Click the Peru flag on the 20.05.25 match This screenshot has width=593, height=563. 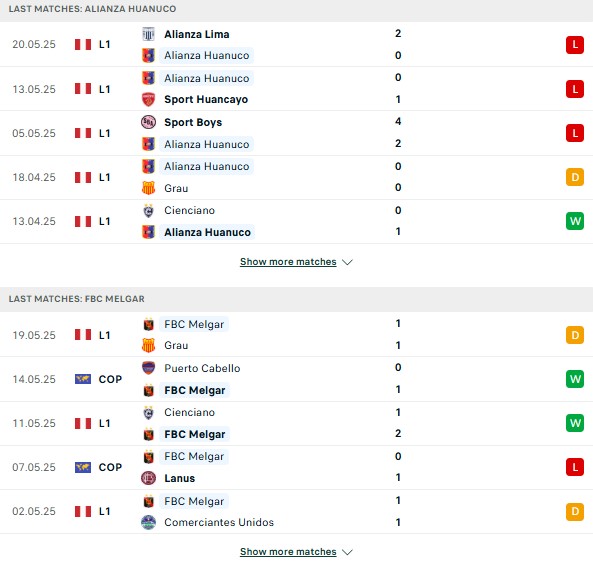[83, 45]
